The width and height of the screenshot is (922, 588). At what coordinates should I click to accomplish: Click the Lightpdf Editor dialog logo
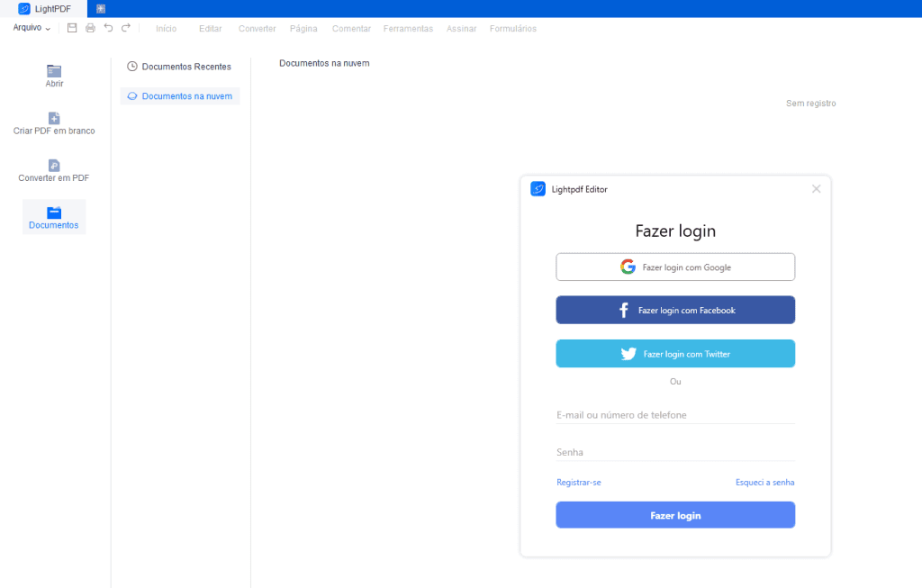tap(538, 189)
